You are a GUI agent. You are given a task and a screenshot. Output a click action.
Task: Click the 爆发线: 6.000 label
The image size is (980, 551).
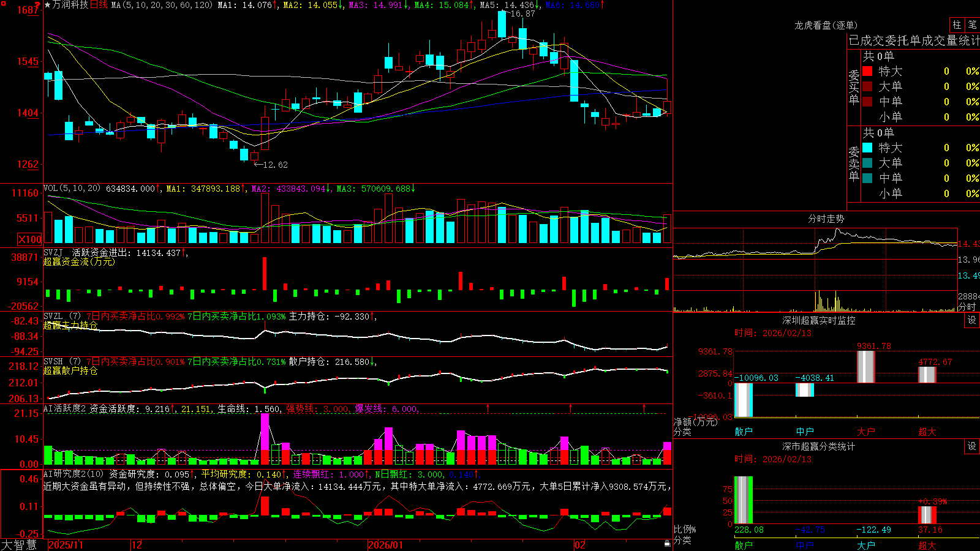click(x=386, y=409)
